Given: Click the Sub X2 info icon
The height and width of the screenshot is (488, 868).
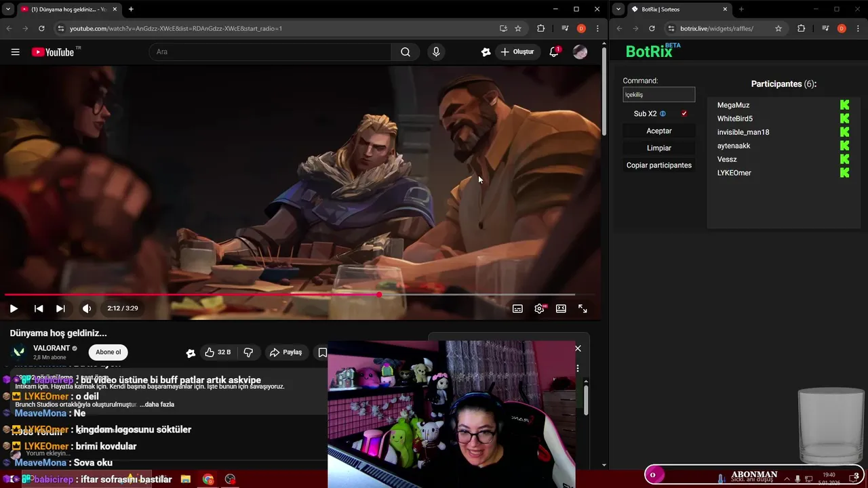Looking at the screenshot, I should click(x=663, y=114).
